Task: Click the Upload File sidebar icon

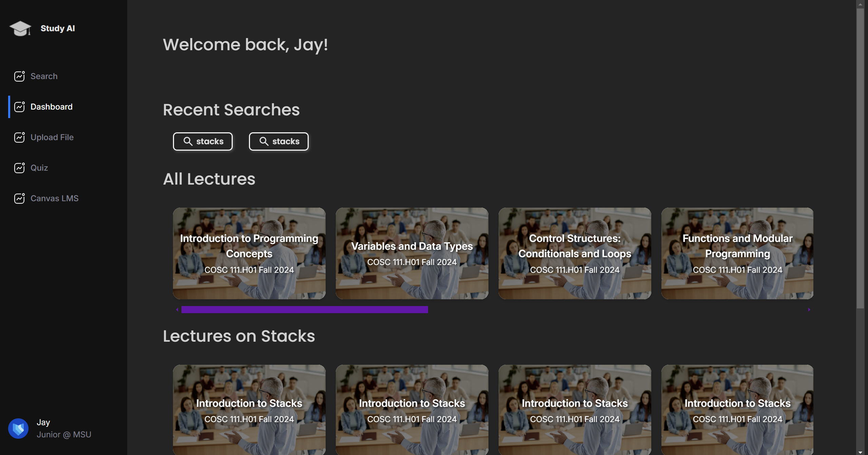Action: [x=19, y=137]
